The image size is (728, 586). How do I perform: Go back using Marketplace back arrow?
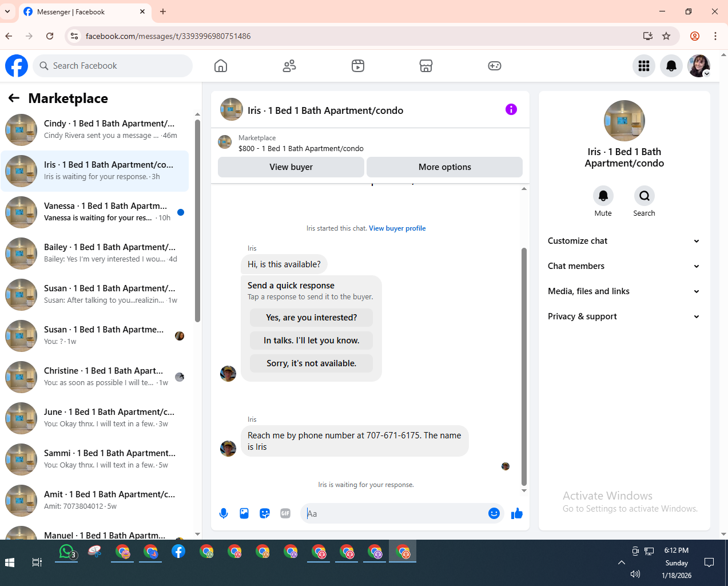point(14,98)
